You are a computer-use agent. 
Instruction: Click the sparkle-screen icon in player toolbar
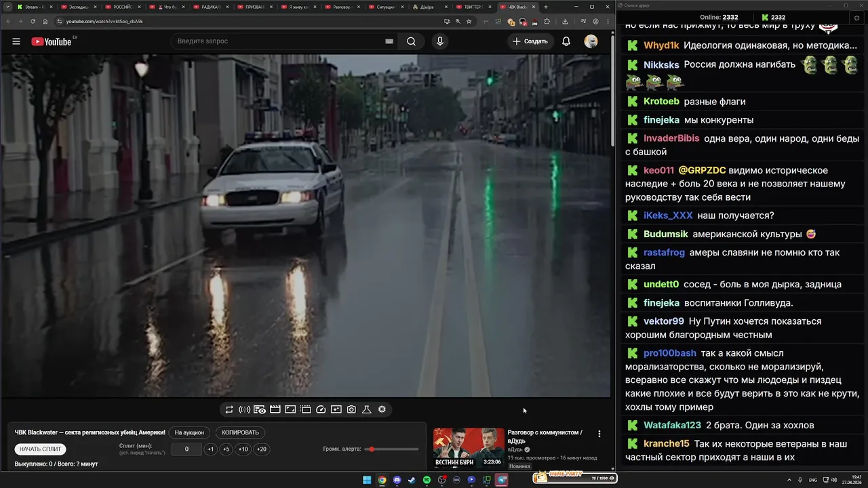(x=336, y=409)
